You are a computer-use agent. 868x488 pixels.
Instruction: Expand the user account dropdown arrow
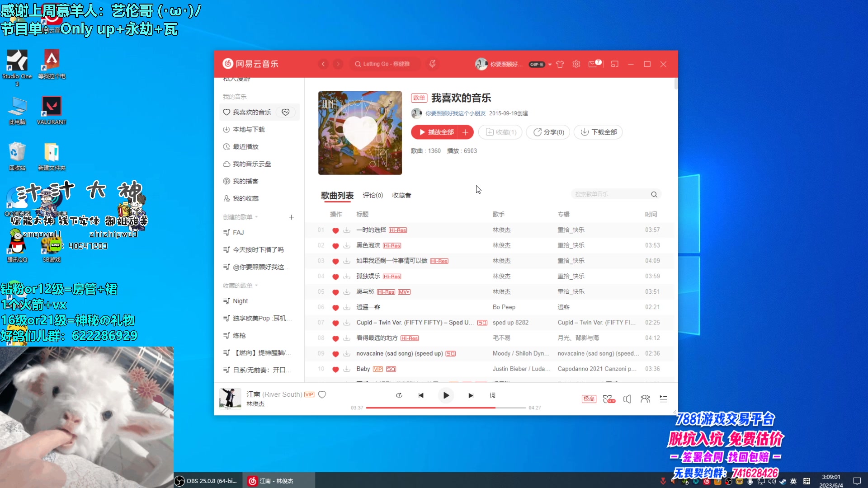(550, 65)
